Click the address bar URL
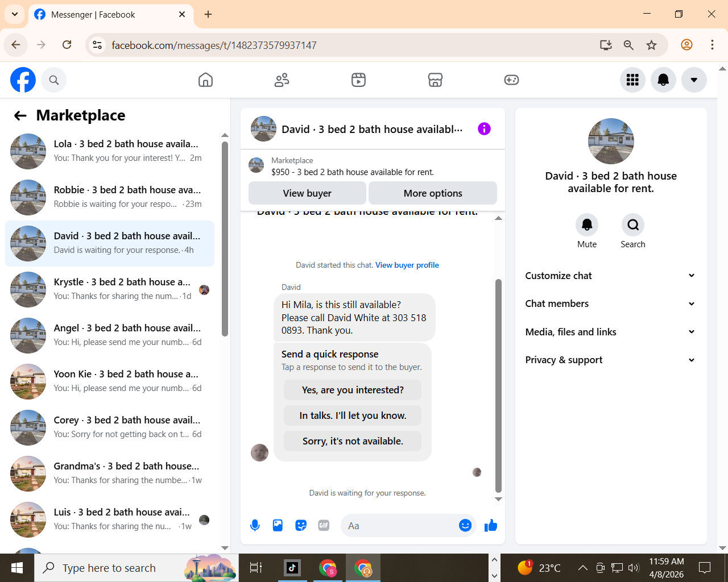The width and height of the screenshot is (728, 582). [x=214, y=45]
